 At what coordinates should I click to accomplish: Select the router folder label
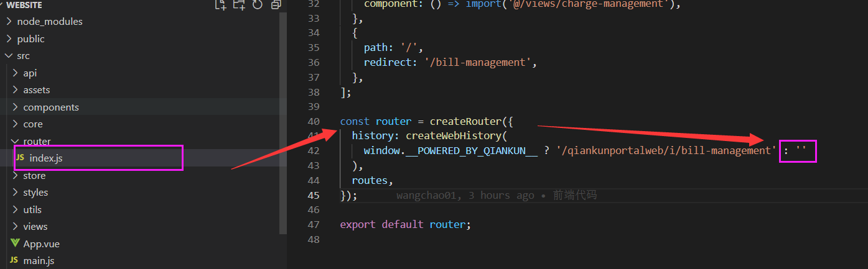click(x=37, y=141)
